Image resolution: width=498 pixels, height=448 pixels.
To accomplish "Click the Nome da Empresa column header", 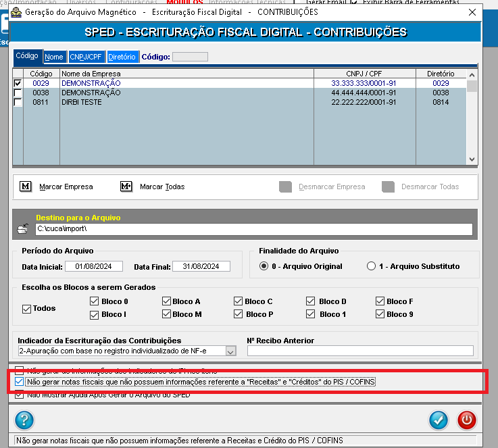I will click(x=186, y=74).
